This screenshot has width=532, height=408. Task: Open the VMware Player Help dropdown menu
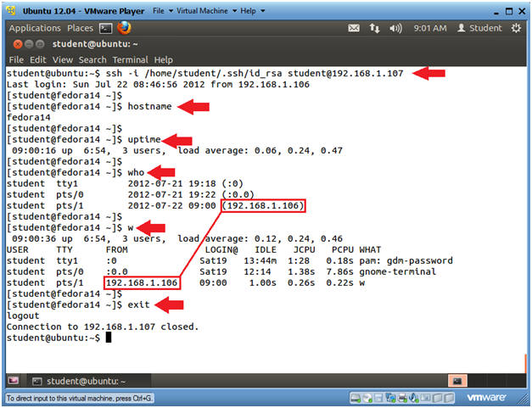tap(253, 11)
